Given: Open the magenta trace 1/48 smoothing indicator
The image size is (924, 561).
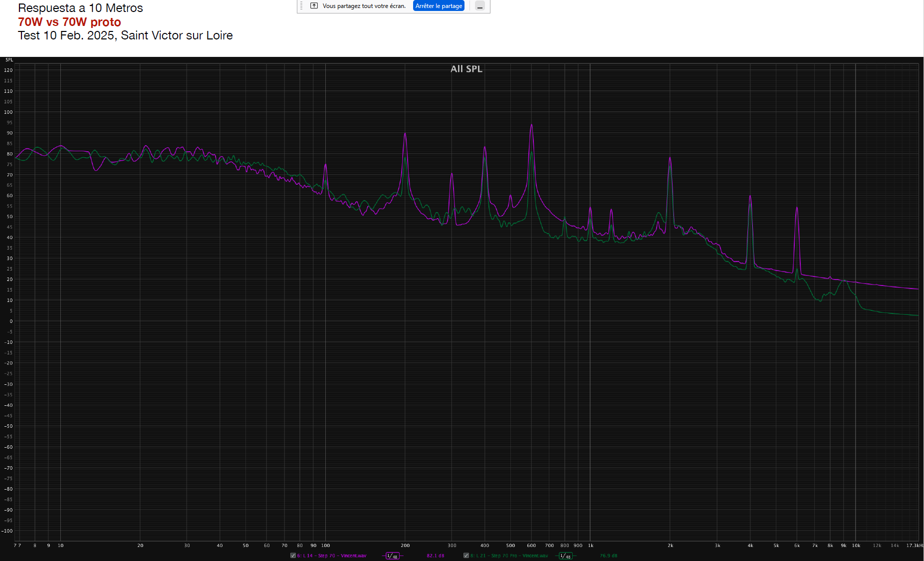Looking at the screenshot, I should coord(393,556).
